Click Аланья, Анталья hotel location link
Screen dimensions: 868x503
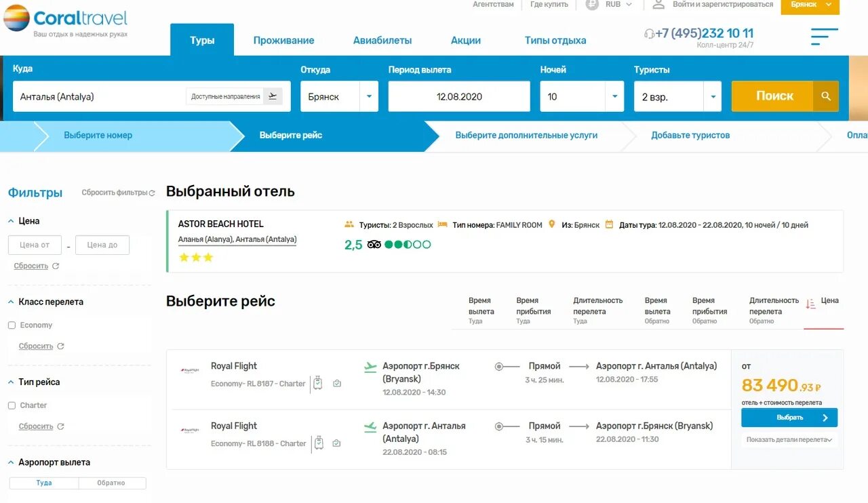point(237,240)
